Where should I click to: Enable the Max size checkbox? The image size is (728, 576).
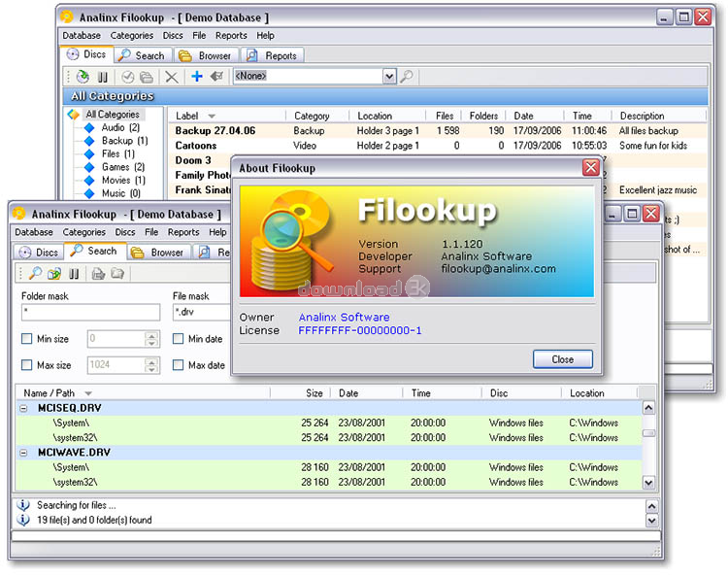click(27, 365)
